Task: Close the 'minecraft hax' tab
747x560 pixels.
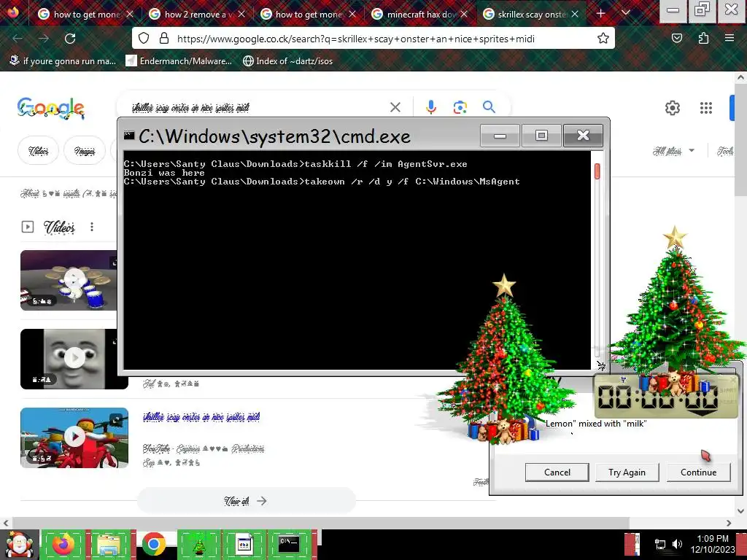Action: 464,15
